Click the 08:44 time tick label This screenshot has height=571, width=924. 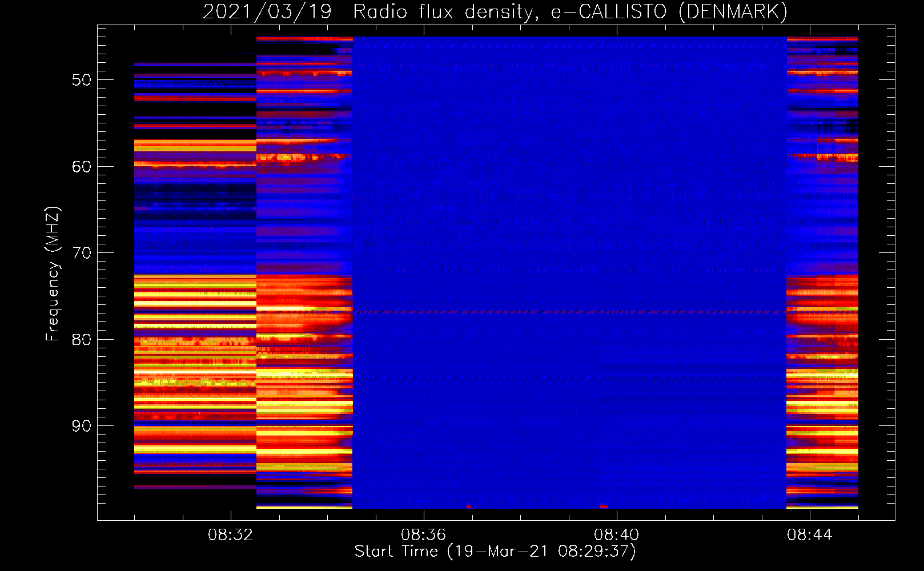(810, 535)
